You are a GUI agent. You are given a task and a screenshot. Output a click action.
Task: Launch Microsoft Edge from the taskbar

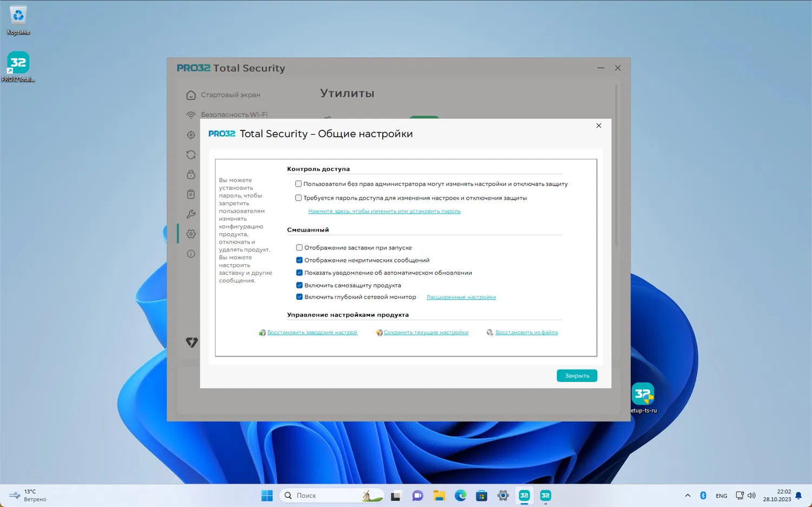click(460, 496)
